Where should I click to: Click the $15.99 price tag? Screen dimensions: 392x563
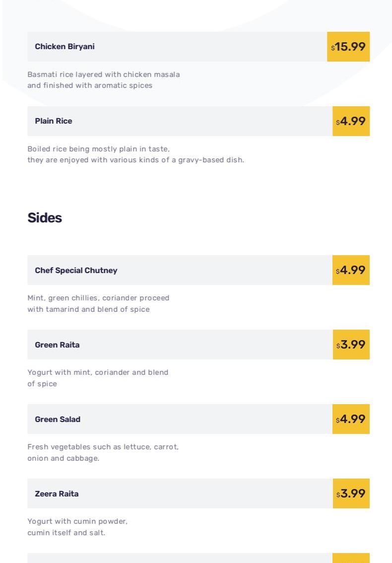tap(348, 47)
